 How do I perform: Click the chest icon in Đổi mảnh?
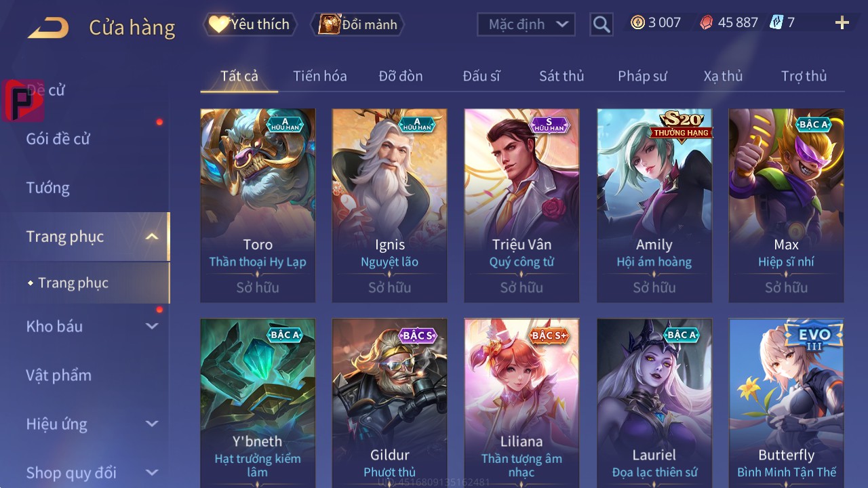[329, 24]
